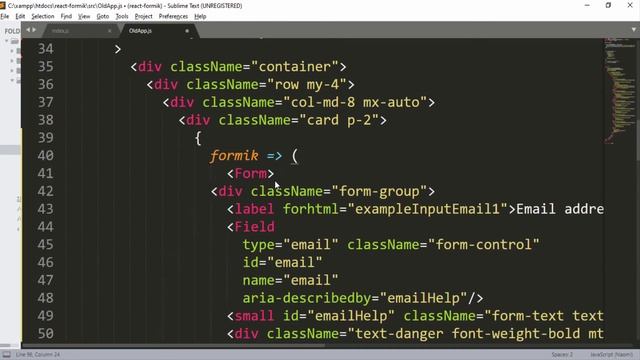This screenshot has width=640, height=360.
Task: Open the View menu
Action: (84, 16)
